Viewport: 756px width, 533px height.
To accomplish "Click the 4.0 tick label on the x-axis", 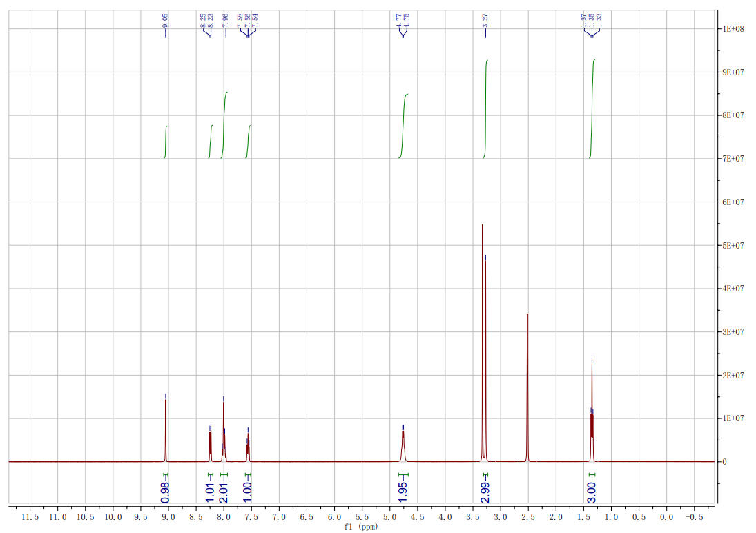I will [445, 517].
